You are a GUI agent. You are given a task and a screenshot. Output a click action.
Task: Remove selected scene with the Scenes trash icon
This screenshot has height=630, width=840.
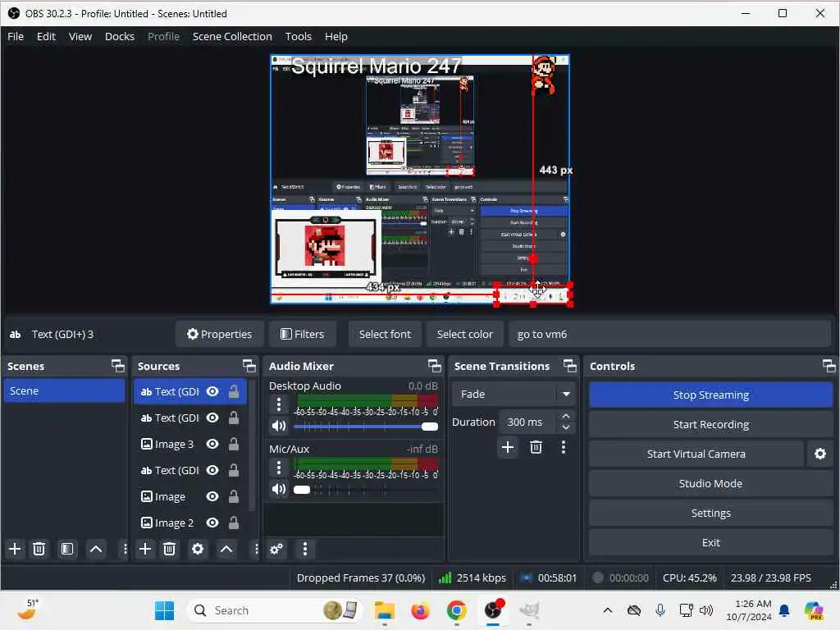[x=39, y=549]
